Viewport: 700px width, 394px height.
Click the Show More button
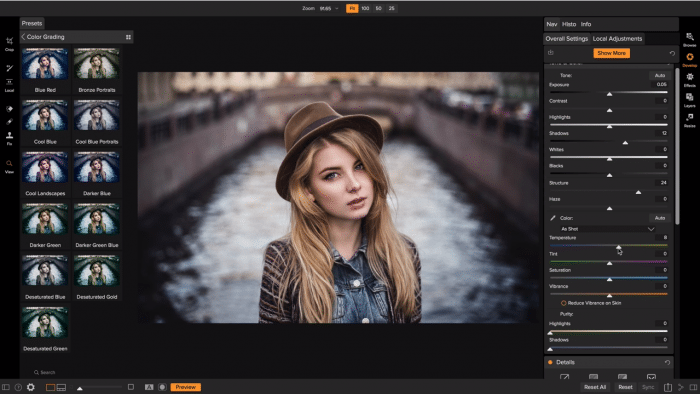pyautogui.click(x=611, y=53)
